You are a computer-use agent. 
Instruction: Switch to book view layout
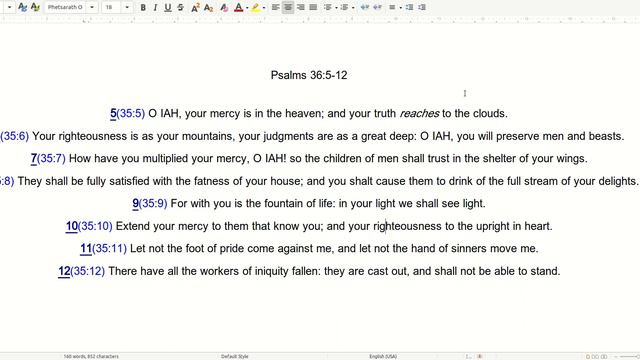click(604, 356)
